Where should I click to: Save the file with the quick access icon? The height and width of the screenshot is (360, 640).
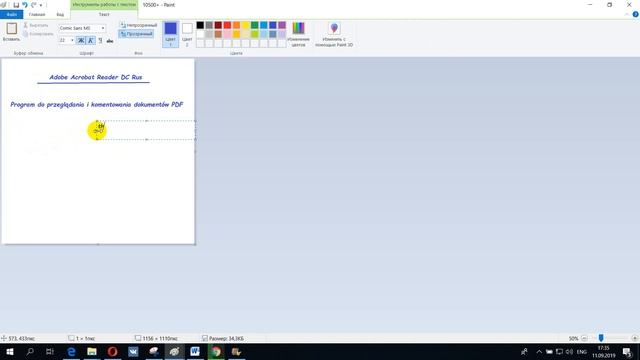(16, 5)
